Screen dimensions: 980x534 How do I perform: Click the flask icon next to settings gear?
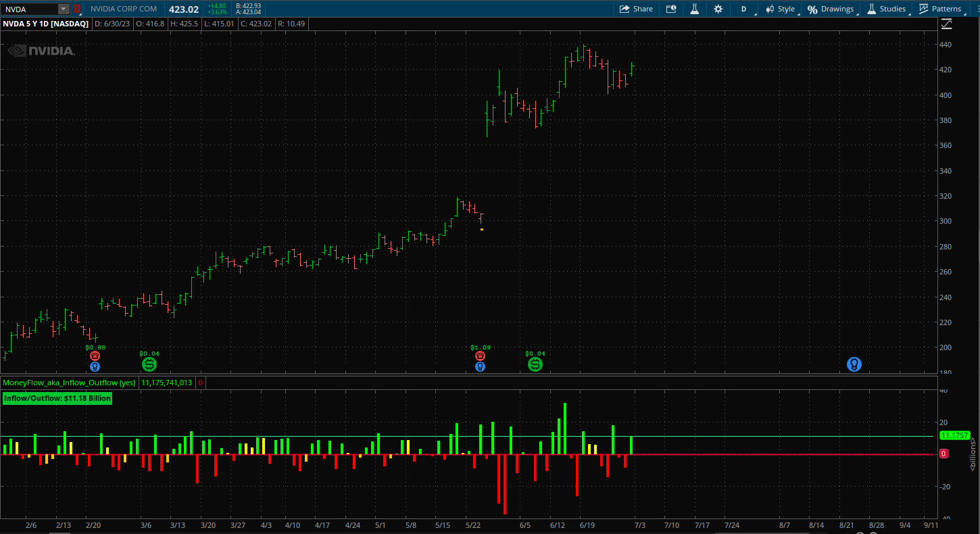point(693,9)
